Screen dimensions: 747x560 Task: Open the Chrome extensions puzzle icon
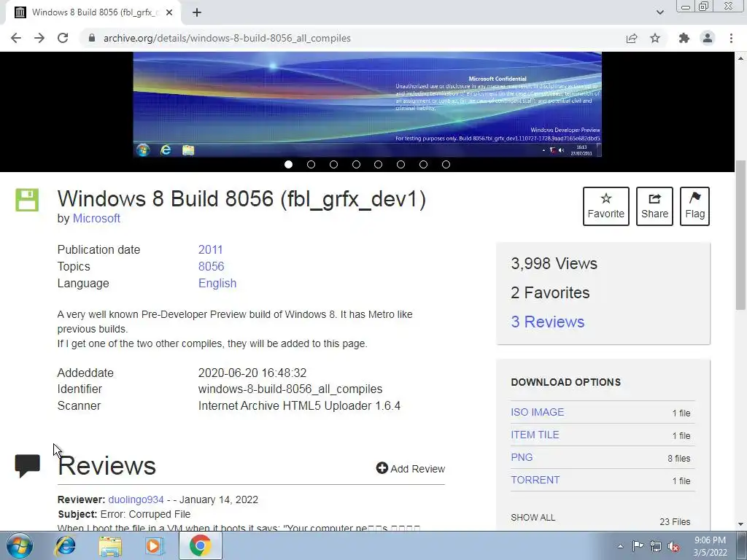(684, 38)
